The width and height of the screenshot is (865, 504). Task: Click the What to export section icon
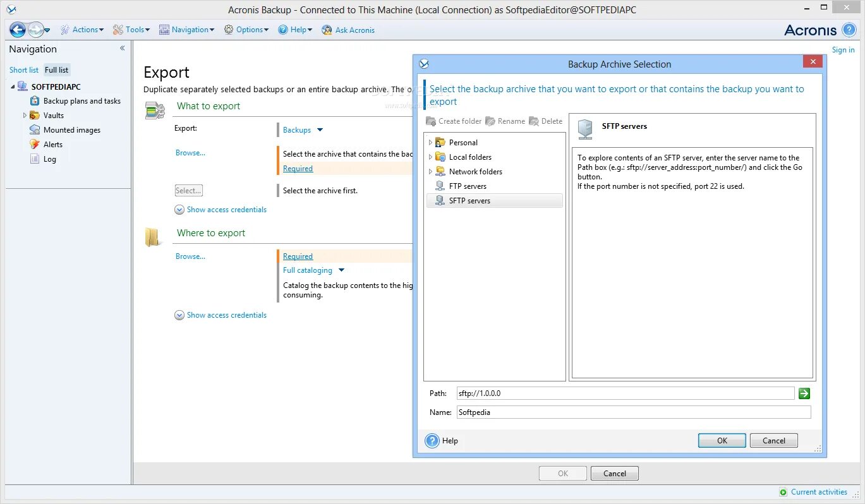click(155, 111)
